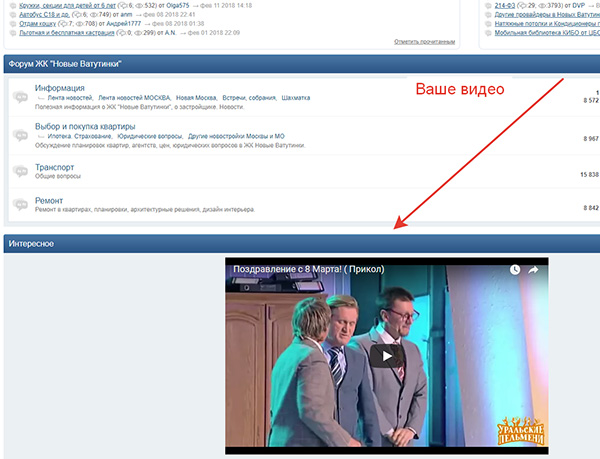Click topic icon beside Другие провайдеры в Новых Ватутинках
The width and height of the screenshot is (600, 459).
click(x=488, y=15)
